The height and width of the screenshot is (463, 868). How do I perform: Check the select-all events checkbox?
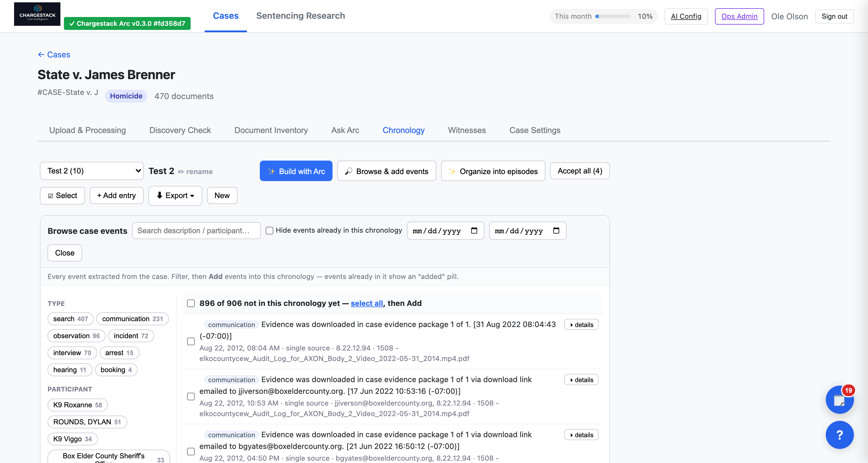[x=191, y=303]
